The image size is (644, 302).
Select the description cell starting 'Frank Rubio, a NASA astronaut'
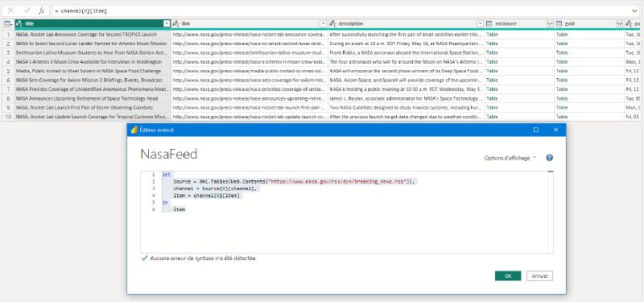(407, 52)
